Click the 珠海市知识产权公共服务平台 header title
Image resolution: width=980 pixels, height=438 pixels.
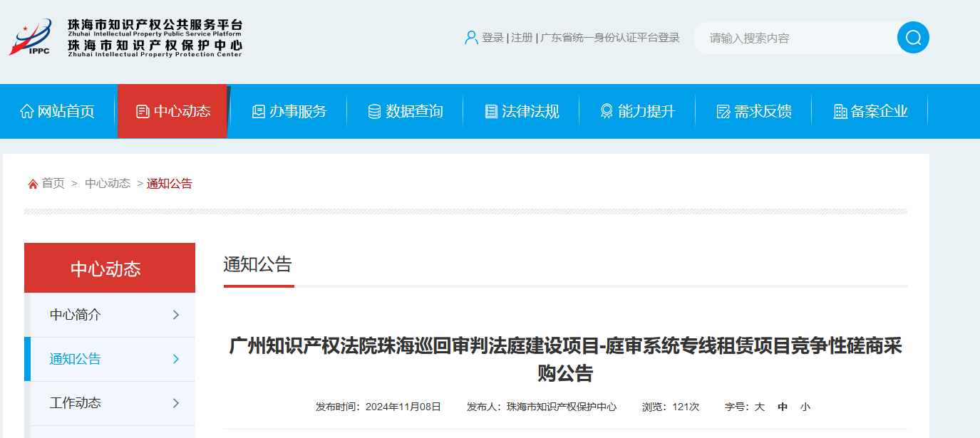(x=155, y=26)
